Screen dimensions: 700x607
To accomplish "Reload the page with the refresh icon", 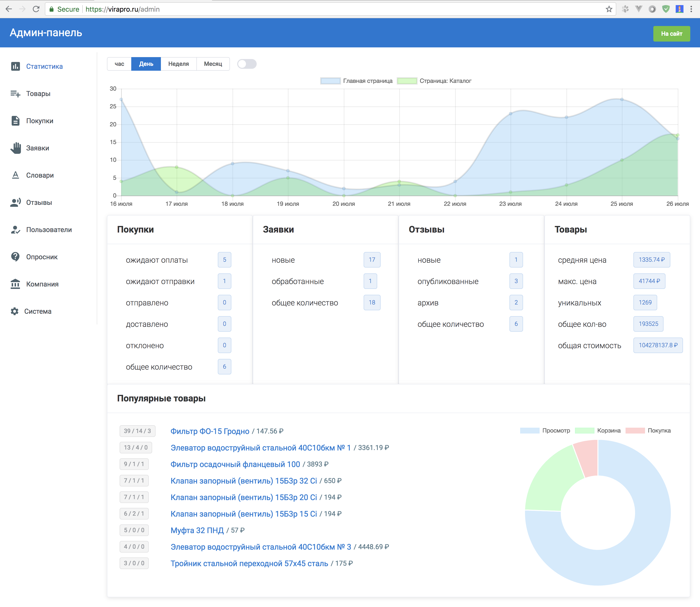I will click(x=36, y=9).
